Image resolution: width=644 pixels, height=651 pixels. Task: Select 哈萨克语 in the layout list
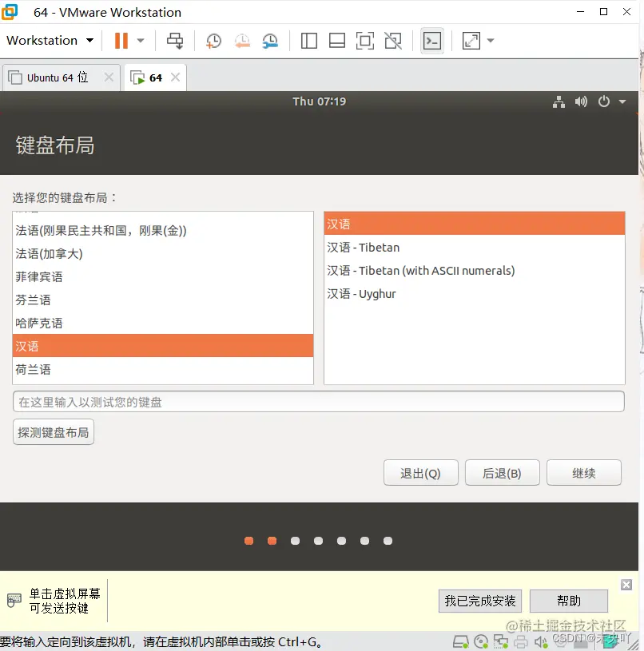click(x=163, y=324)
